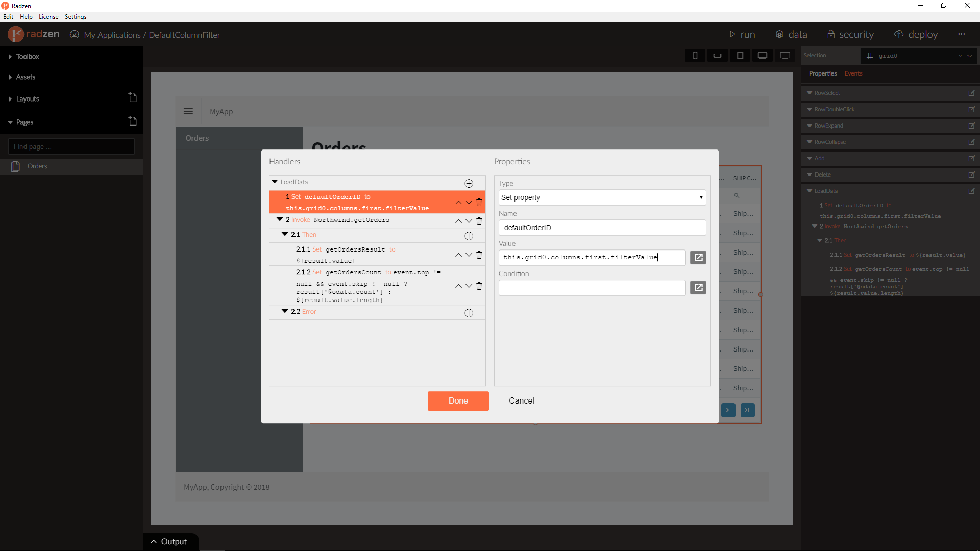Screen dimensions: 980x551
Task: Open the Help menu
Action: point(26,17)
